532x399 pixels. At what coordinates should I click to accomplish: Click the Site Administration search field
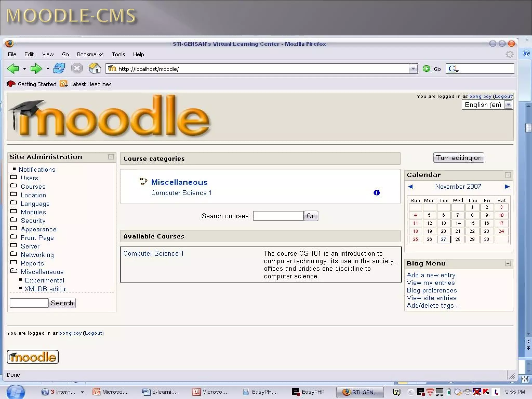point(29,303)
